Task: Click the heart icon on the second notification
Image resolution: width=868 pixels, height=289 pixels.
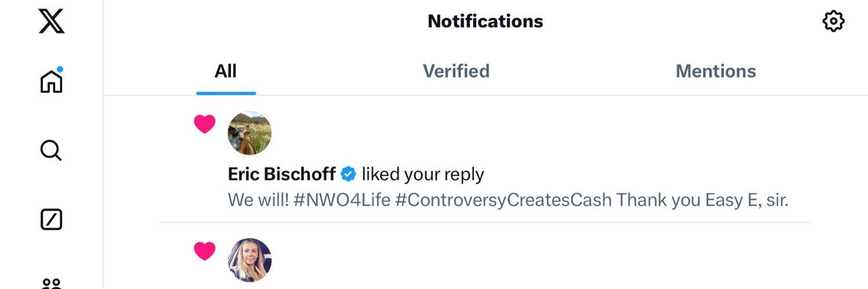Action: pyautogui.click(x=204, y=251)
